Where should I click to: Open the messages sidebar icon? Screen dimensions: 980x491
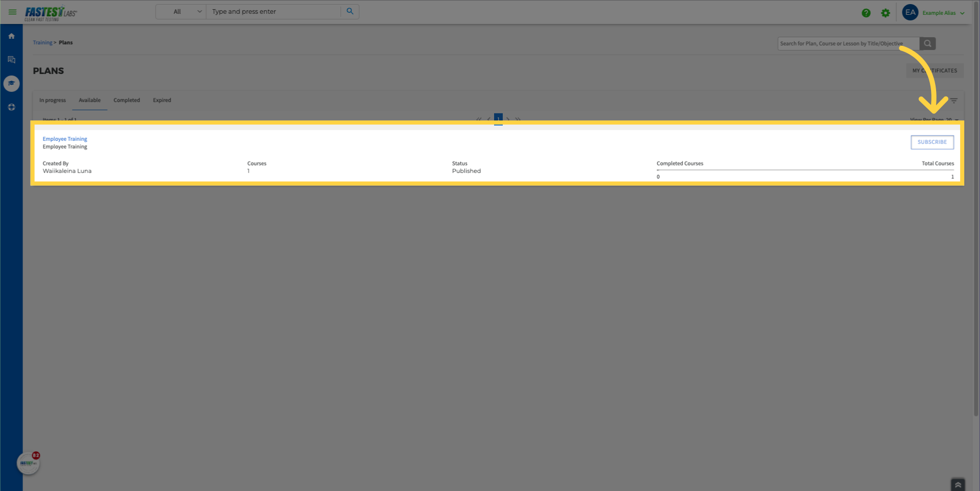pos(11,60)
